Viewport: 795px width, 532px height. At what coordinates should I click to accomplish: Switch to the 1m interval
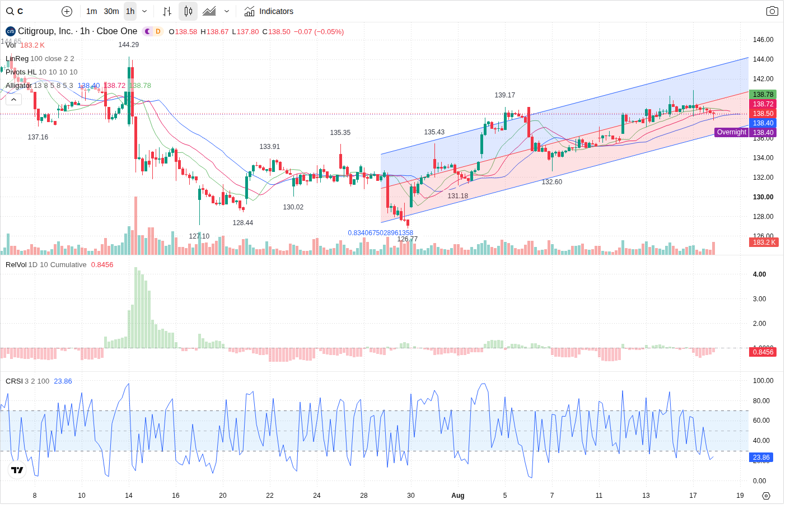coord(92,11)
